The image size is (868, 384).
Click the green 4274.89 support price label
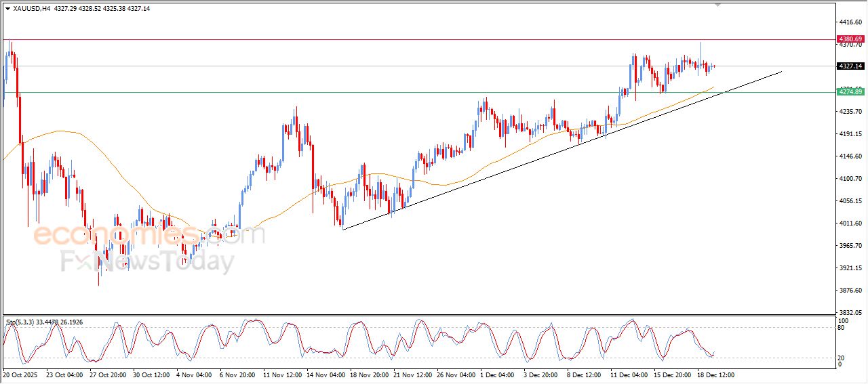[850, 91]
